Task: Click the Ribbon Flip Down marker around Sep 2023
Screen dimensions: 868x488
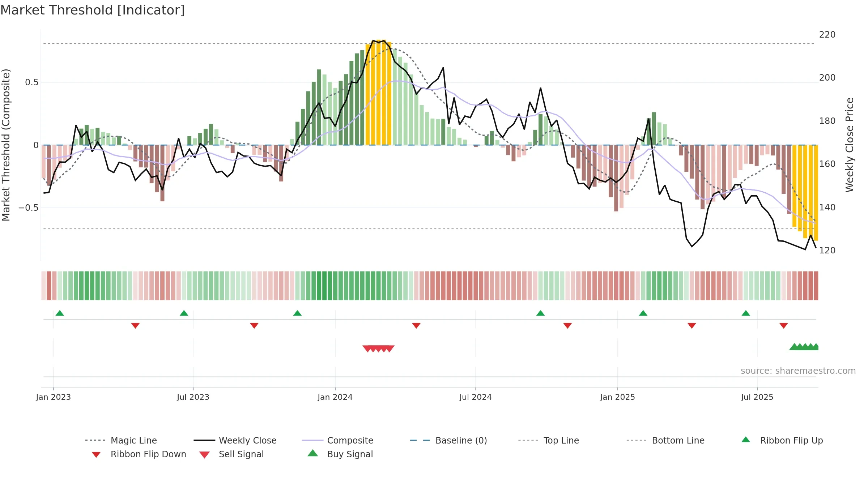Action: point(254,326)
